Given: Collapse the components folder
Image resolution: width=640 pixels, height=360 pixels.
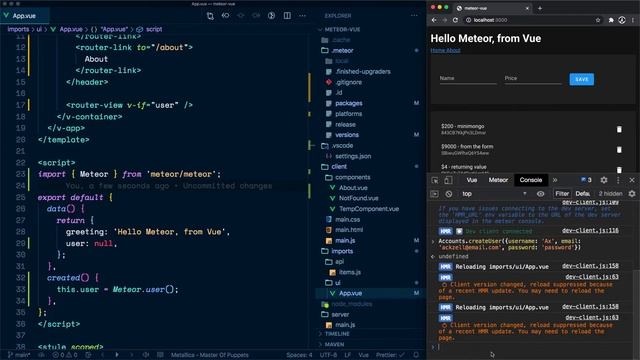Looking at the screenshot, I should tap(353, 177).
